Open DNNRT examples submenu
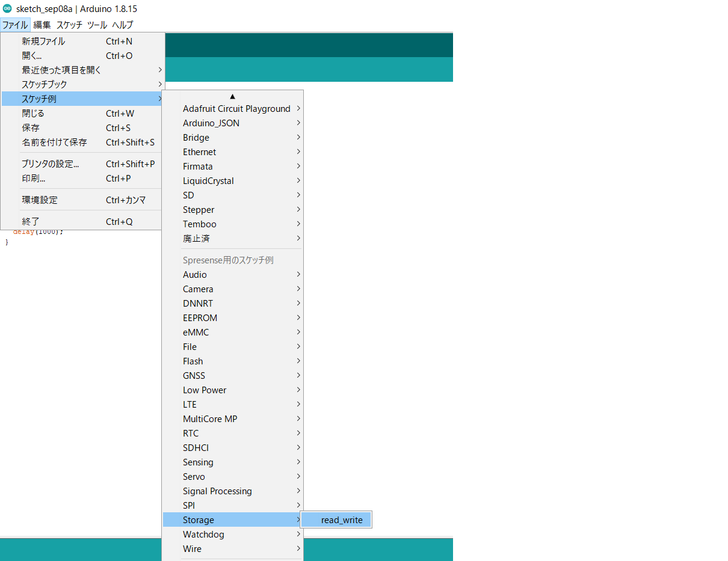 [x=232, y=304]
